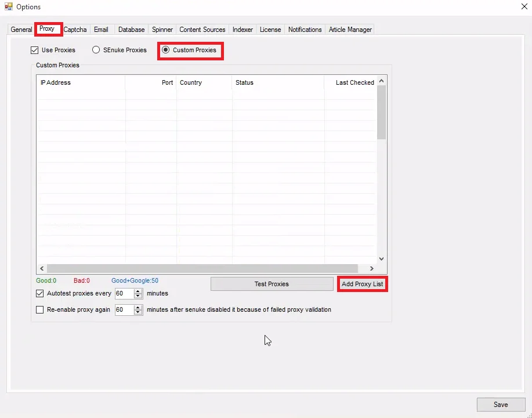Screen dimensions: 532x418
Task: Click the Add Proxy List button
Action: click(362, 284)
